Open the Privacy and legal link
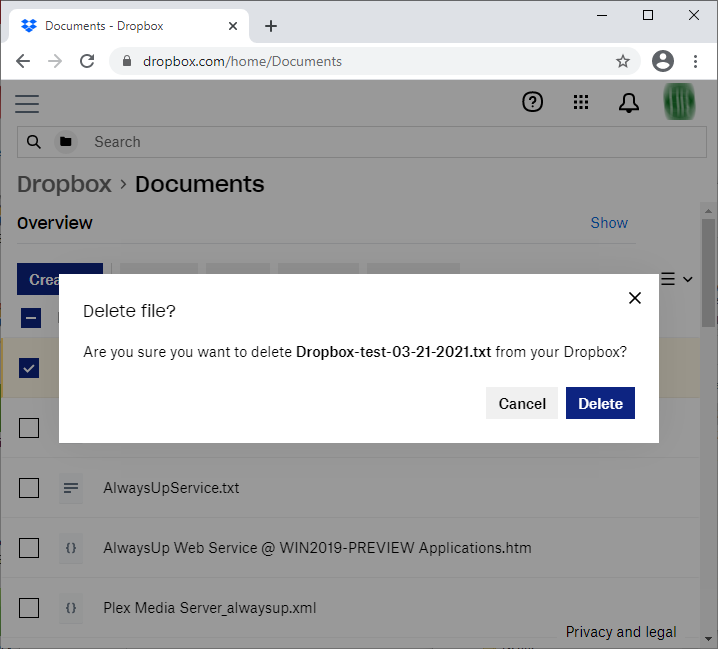This screenshot has height=649, width=718. pos(621,632)
